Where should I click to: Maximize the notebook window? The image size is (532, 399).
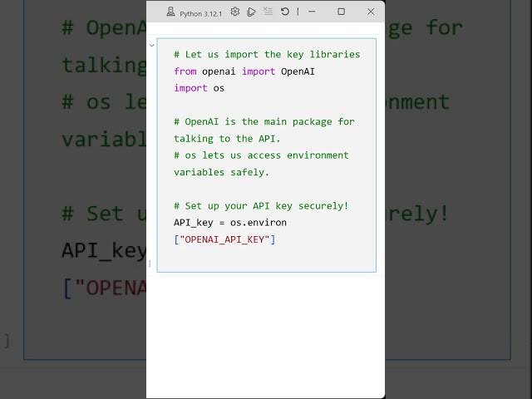[342, 12]
